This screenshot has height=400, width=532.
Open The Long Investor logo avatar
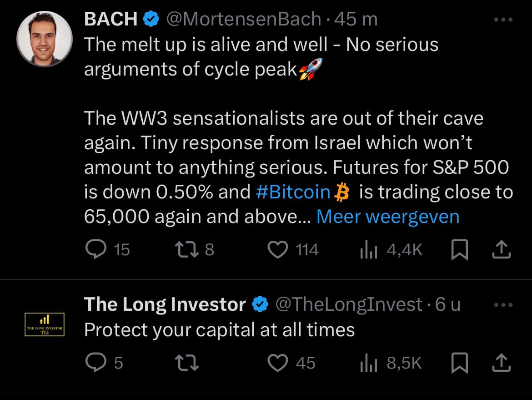(x=44, y=324)
